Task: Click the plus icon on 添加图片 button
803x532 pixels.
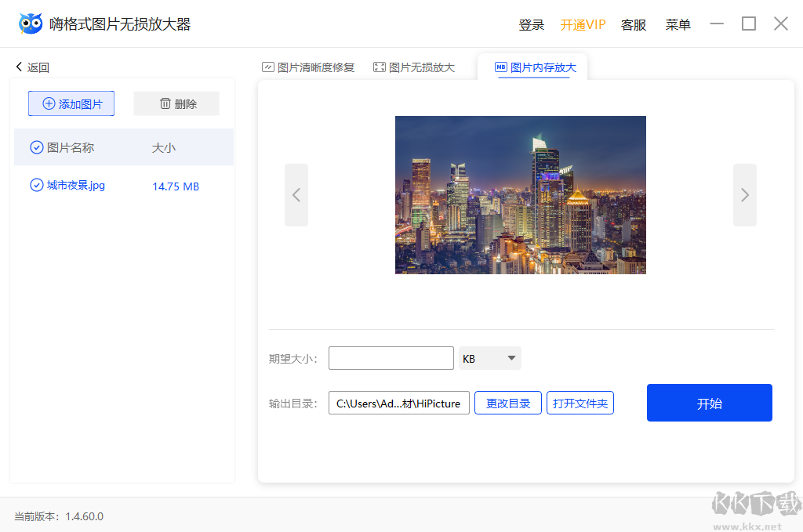Action: tap(49, 103)
